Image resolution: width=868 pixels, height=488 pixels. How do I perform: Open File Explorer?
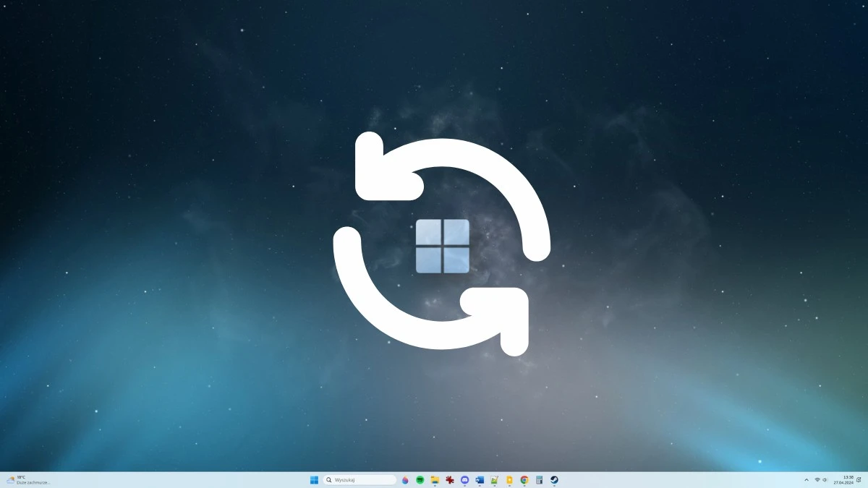(x=435, y=480)
